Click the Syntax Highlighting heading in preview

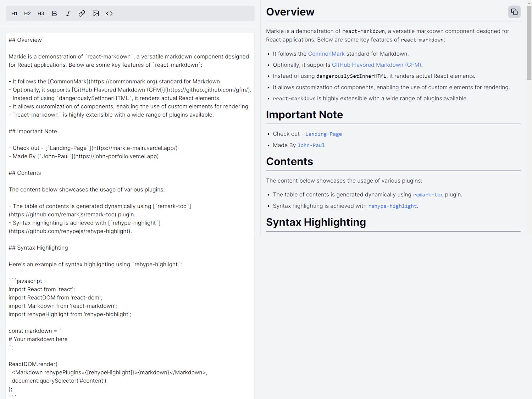pos(316,222)
